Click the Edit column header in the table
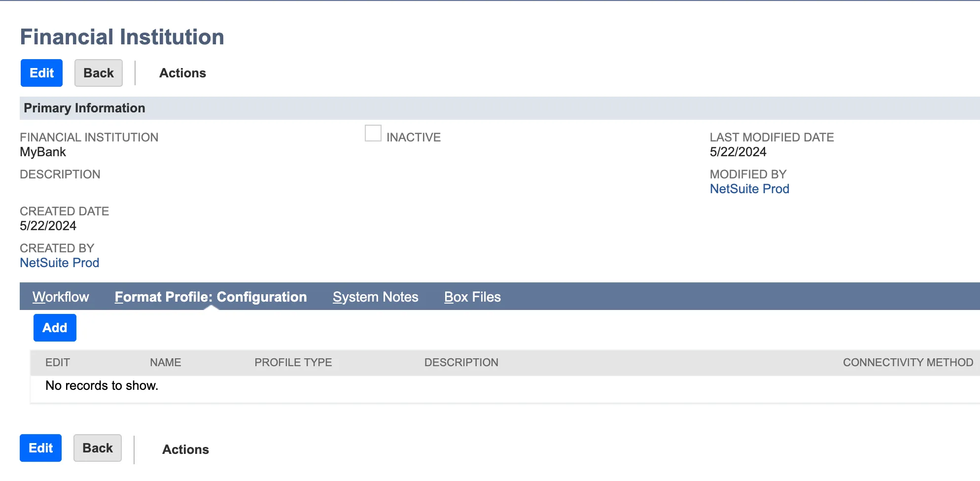980x481 pixels. pos(58,362)
